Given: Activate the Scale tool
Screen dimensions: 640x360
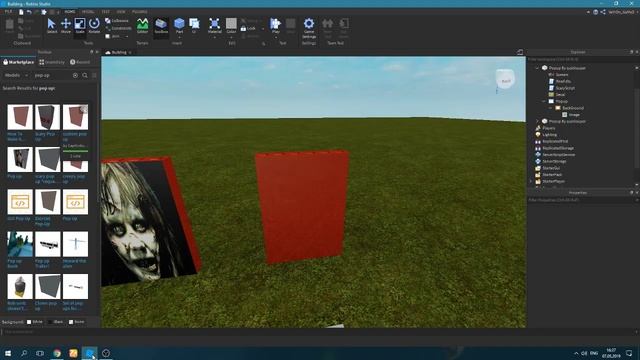Looking at the screenshot, I should 80,26.
